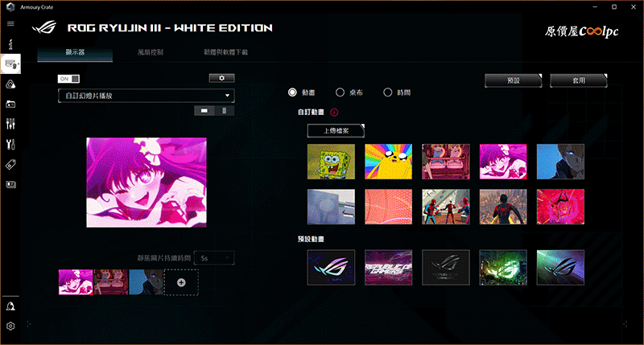Screen dimensions: 644x345
Task: Select the pink seated characters animation thumbnail
Action: coord(446,162)
